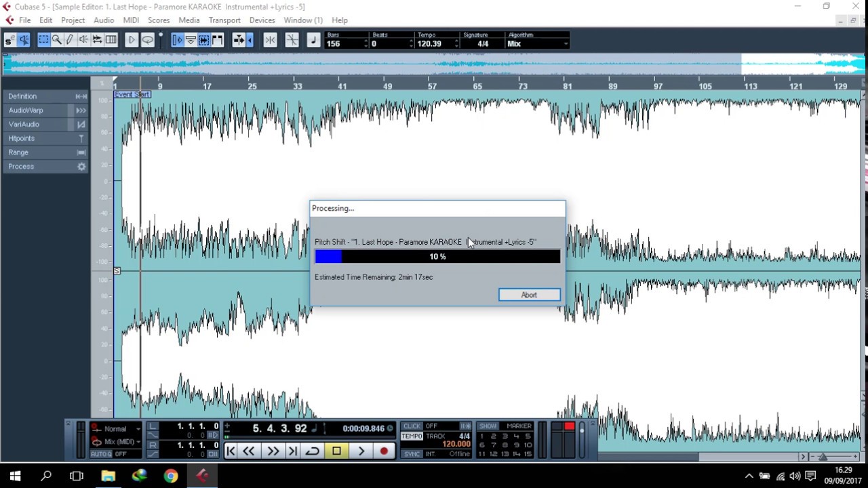Image resolution: width=868 pixels, height=488 pixels.
Task: Open the File menu
Action: [24, 20]
